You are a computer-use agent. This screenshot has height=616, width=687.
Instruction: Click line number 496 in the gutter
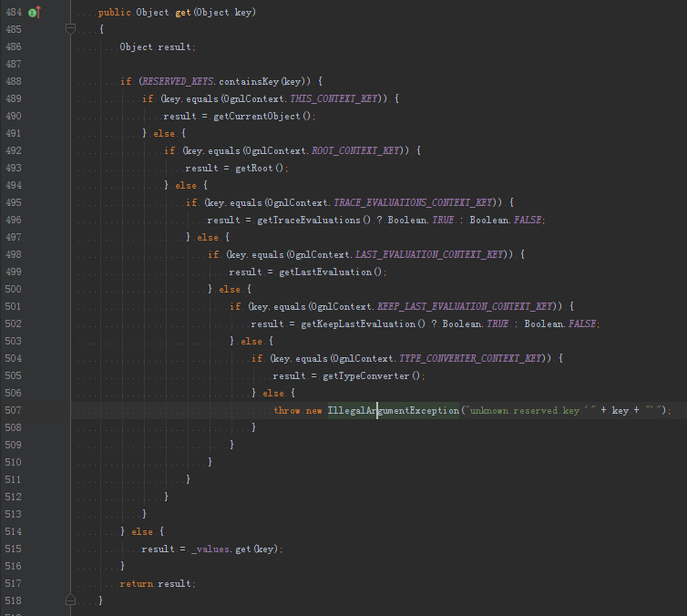pyautogui.click(x=13, y=220)
